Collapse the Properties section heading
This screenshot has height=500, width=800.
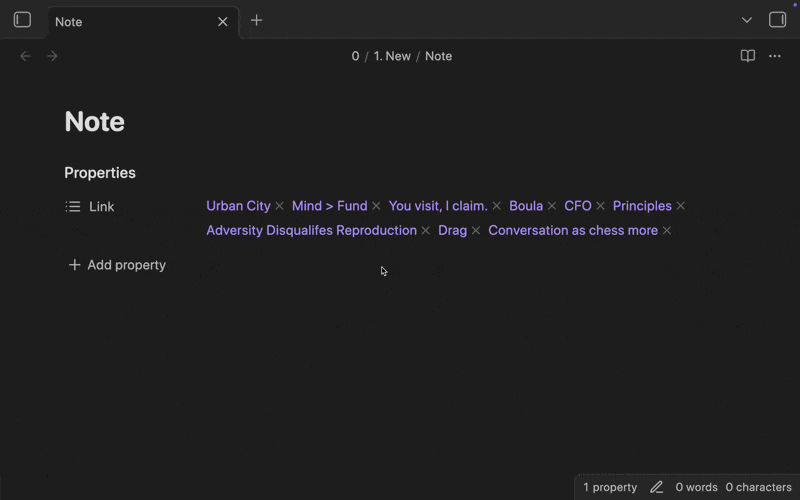(x=100, y=173)
